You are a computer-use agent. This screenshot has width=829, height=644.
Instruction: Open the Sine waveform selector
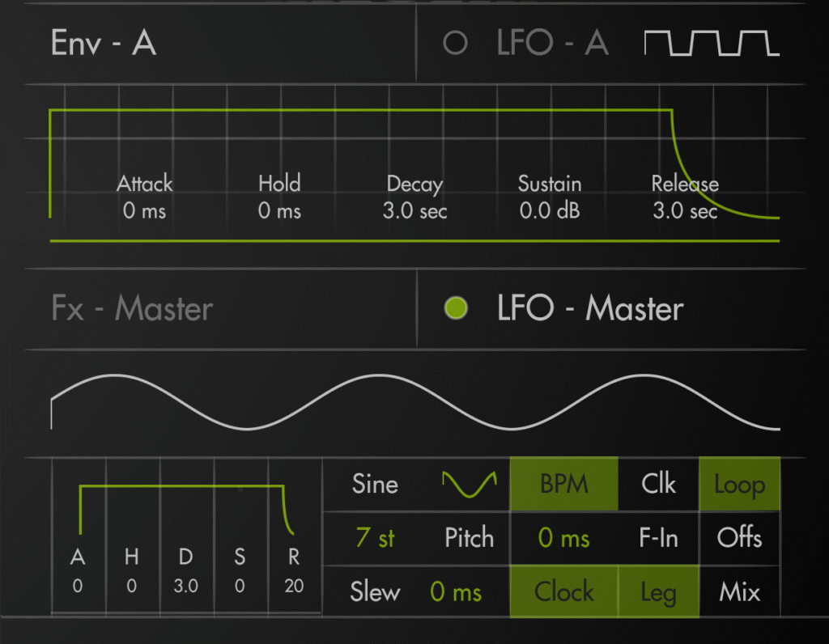click(x=375, y=484)
